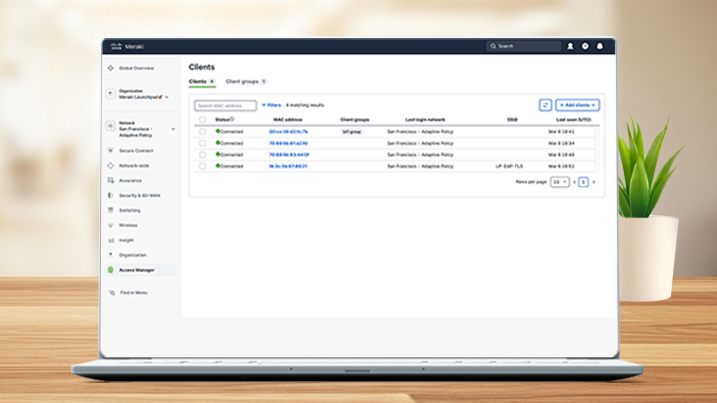Click the refresh clients icon button
Viewport: 717px width, 403px height.
pyautogui.click(x=545, y=105)
